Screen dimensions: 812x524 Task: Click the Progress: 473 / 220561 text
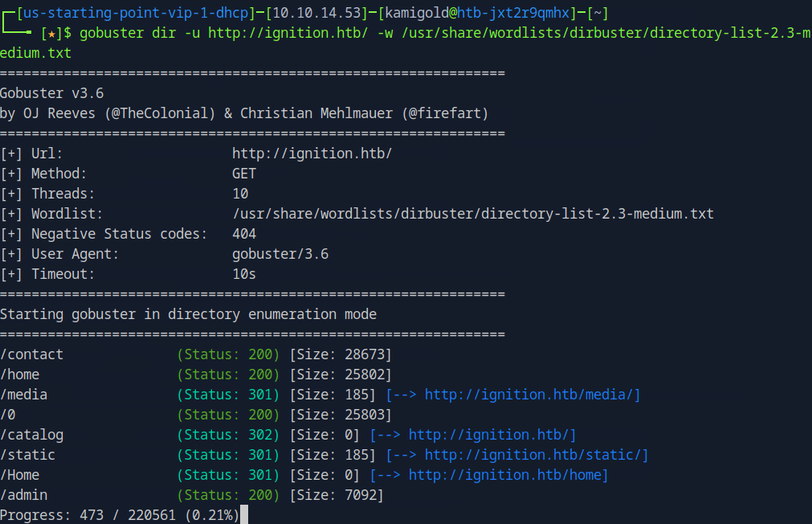point(119,515)
